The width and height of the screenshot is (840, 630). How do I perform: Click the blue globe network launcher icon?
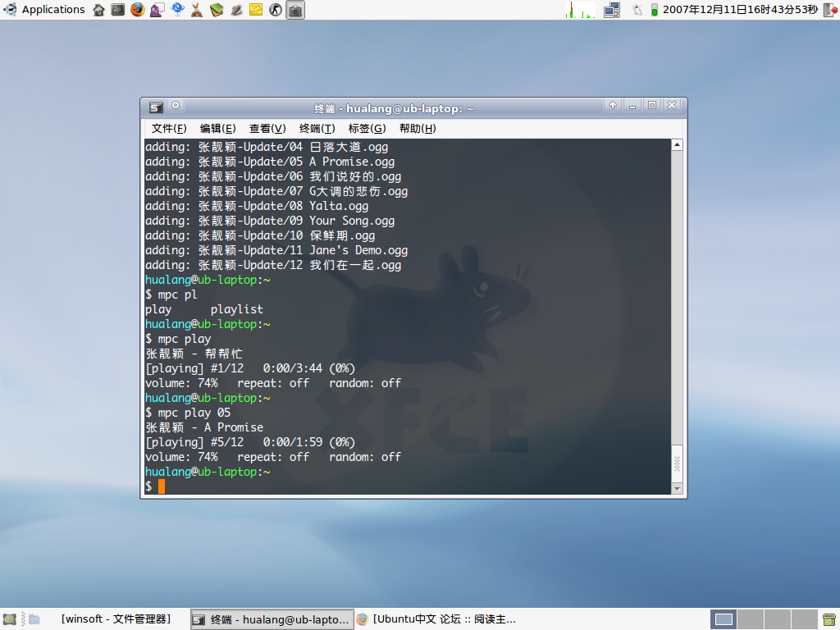[x=177, y=10]
